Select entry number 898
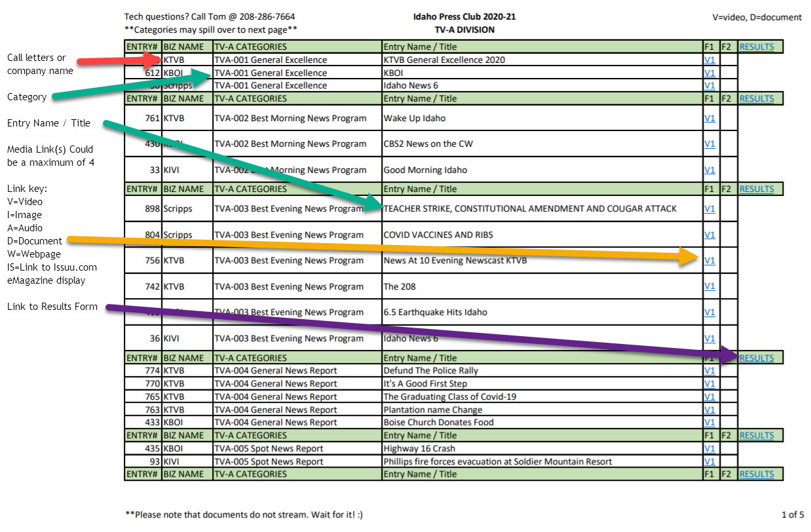 coord(152,209)
